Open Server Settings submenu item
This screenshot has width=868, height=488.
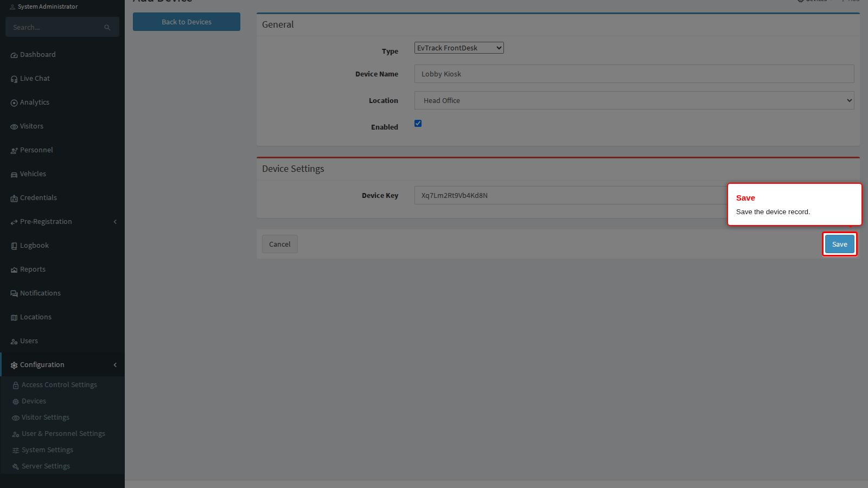click(x=46, y=466)
